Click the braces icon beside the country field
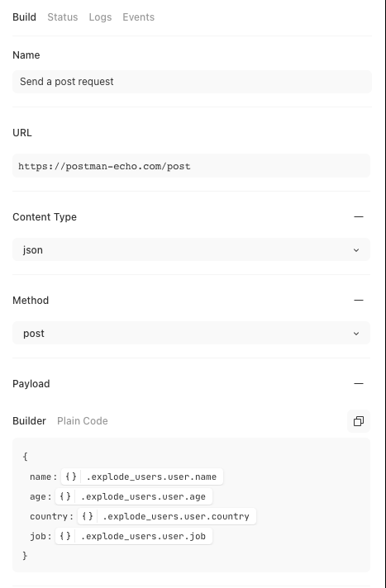The width and height of the screenshot is (386, 588). [x=87, y=516]
